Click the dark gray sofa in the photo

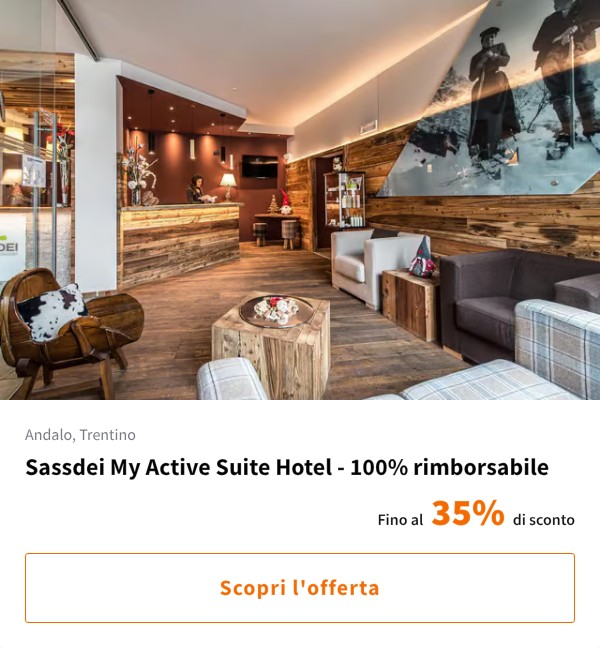pyautogui.click(x=509, y=304)
